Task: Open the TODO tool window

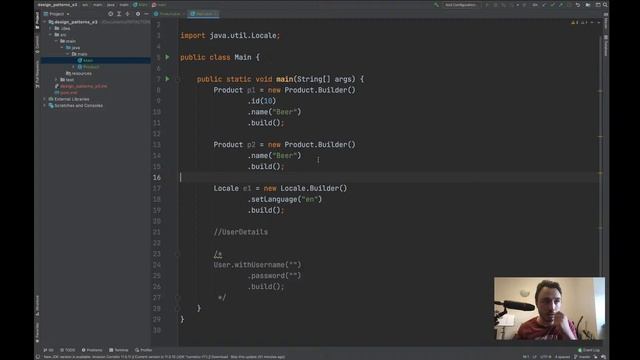Action: coord(68,350)
